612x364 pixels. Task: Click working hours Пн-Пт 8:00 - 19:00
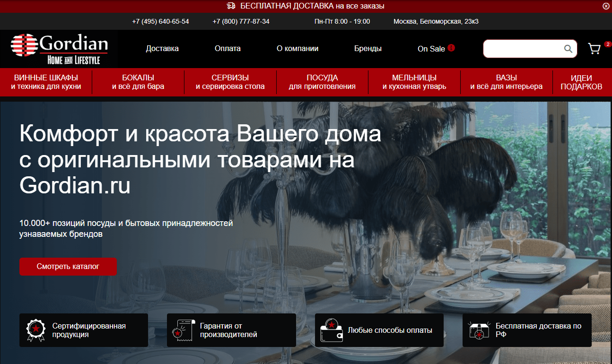(x=342, y=22)
